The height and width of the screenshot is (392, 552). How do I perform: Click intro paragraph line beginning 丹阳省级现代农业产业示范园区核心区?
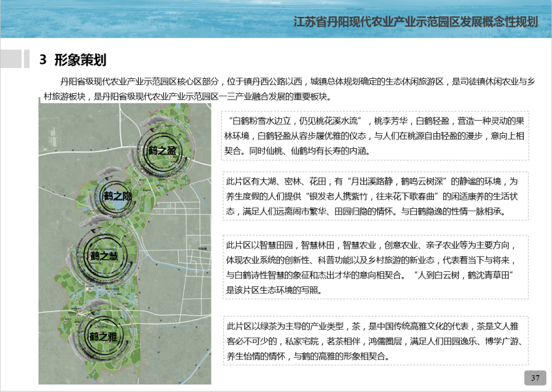[297, 81]
